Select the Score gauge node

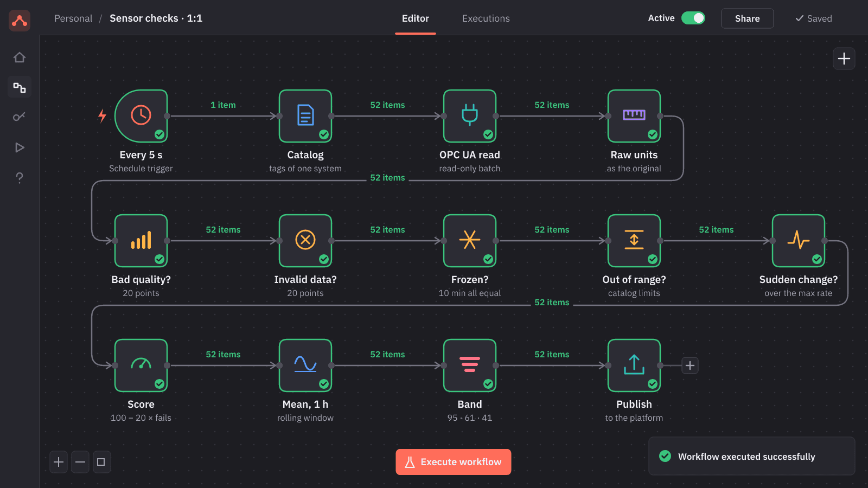[x=141, y=365]
